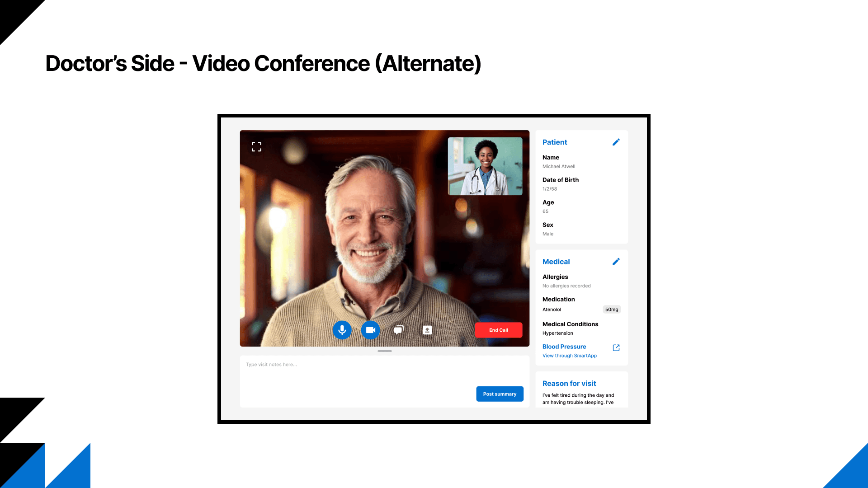Select the Hypertension condition text

557,333
